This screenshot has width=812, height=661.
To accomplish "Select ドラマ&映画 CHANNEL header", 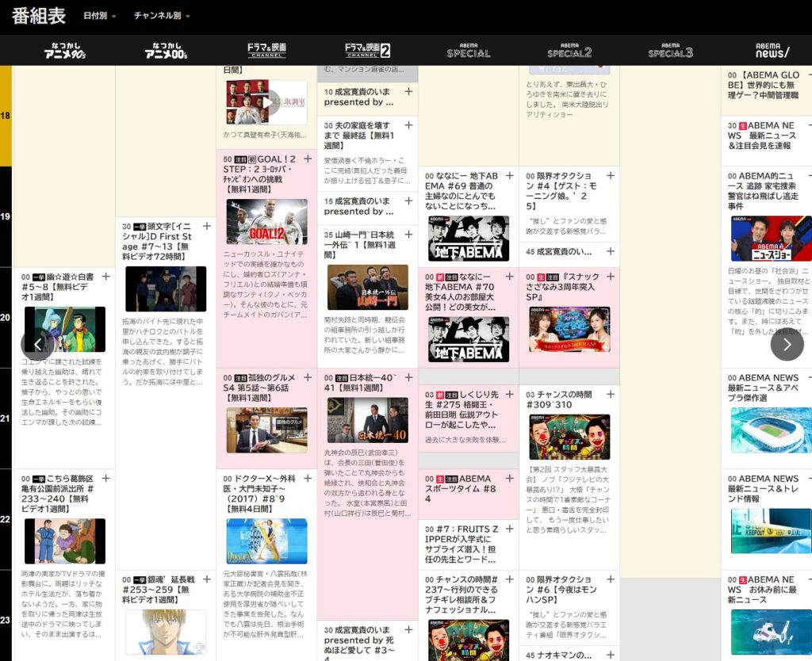I will click(x=266, y=50).
